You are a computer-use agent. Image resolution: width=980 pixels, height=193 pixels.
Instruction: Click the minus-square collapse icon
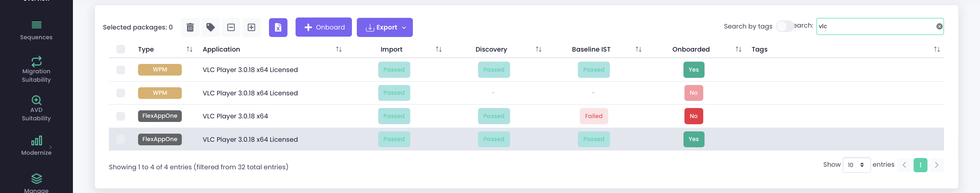pyautogui.click(x=231, y=27)
